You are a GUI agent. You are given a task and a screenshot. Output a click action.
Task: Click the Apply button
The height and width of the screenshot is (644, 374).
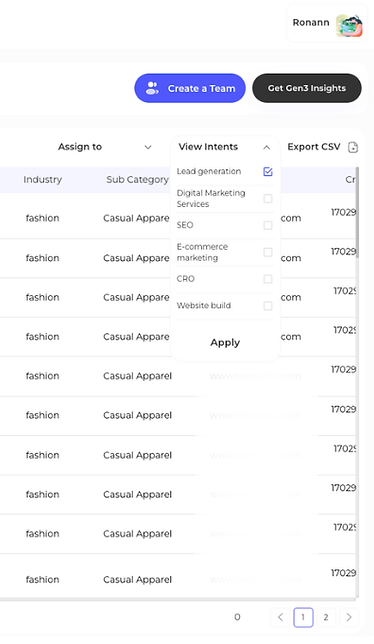click(x=225, y=343)
